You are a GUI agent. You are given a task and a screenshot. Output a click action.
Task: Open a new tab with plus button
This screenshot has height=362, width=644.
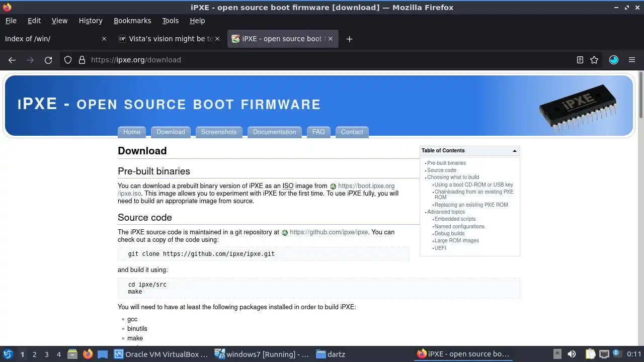coord(349,39)
